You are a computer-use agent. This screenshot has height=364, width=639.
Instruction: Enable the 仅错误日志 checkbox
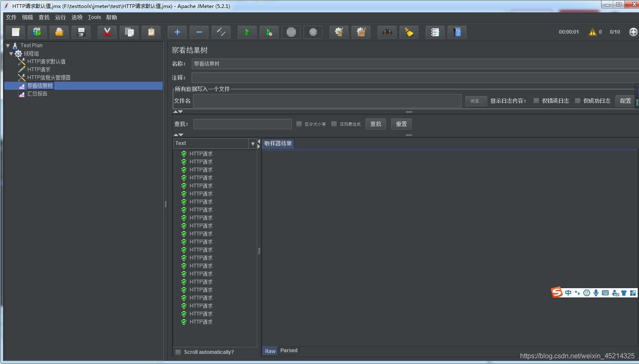(536, 101)
